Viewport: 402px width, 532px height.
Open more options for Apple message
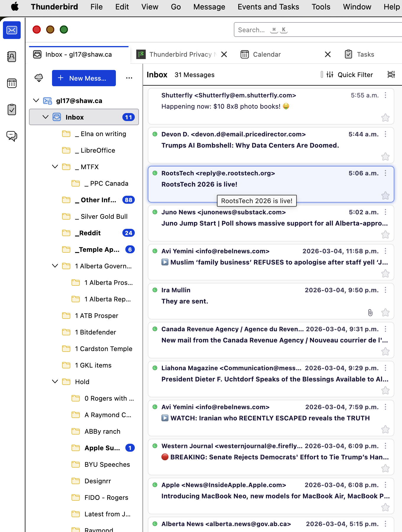(x=385, y=485)
